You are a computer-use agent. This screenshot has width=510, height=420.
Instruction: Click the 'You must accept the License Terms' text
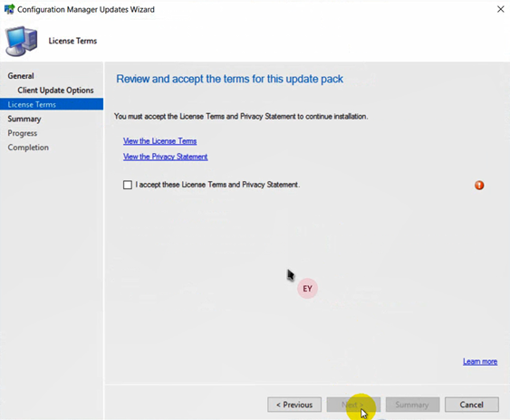pyautogui.click(x=241, y=117)
